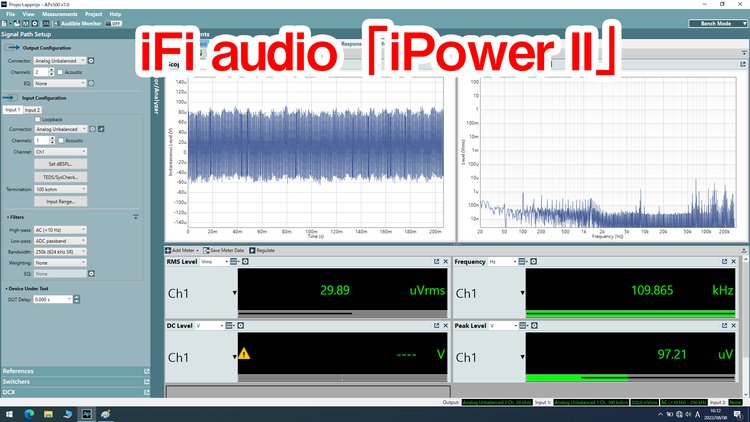Image resolution: width=750 pixels, height=422 pixels.
Task: Open the Project menu
Action: 93,14
